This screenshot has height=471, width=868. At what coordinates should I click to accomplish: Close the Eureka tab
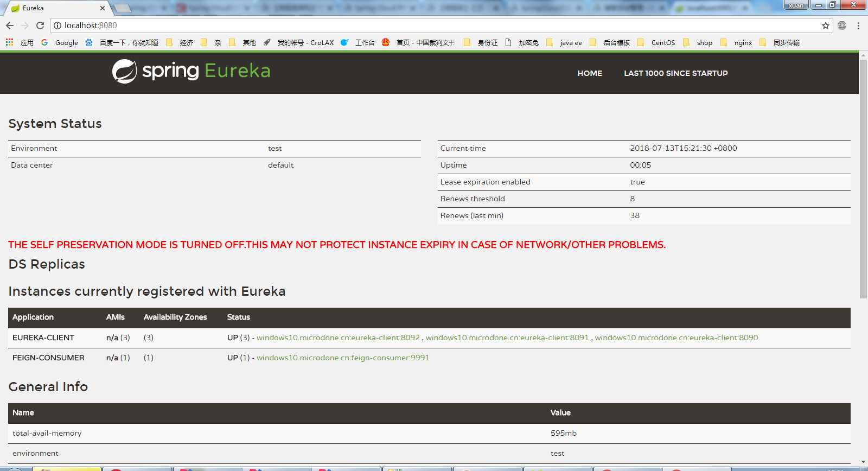[103, 8]
